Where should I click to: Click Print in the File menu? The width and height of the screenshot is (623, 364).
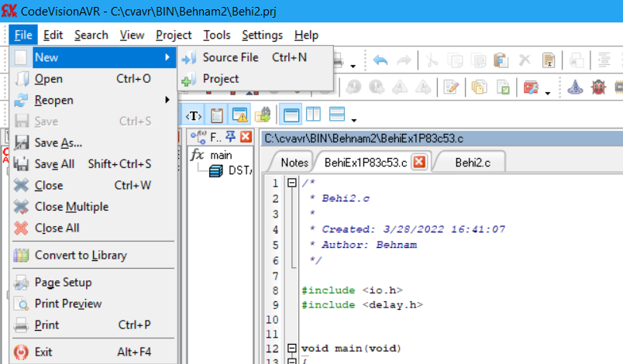[93, 325]
